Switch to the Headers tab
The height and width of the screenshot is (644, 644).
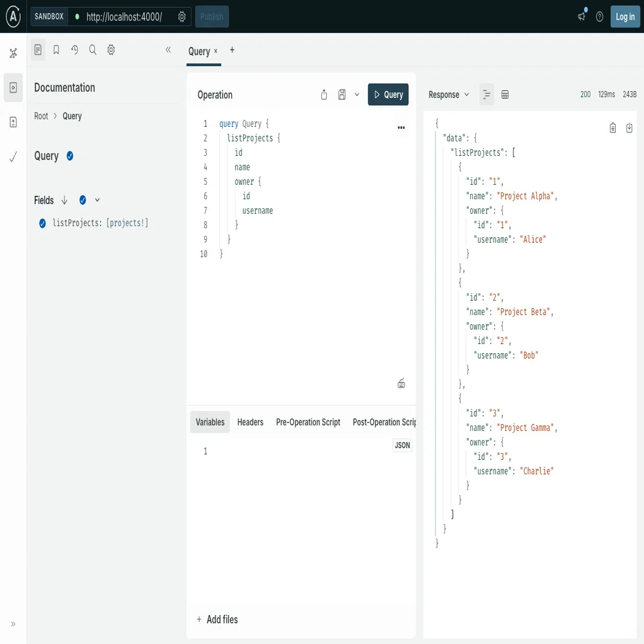coord(250,422)
